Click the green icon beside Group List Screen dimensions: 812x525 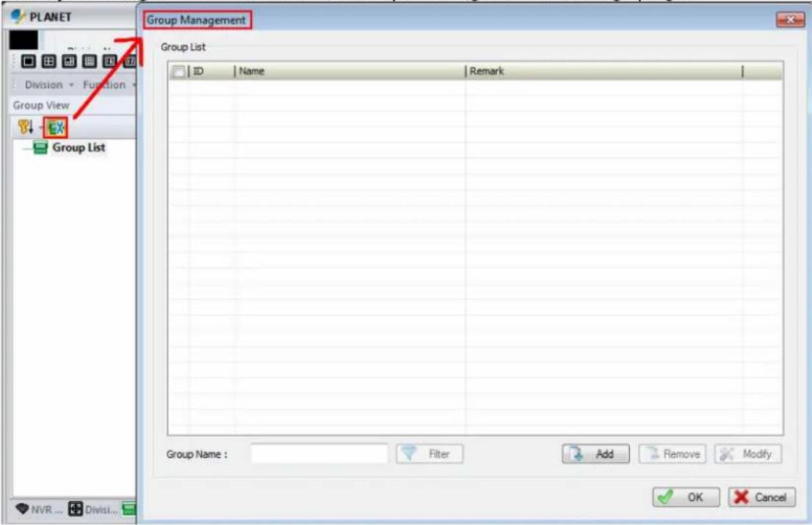(x=40, y=148)
